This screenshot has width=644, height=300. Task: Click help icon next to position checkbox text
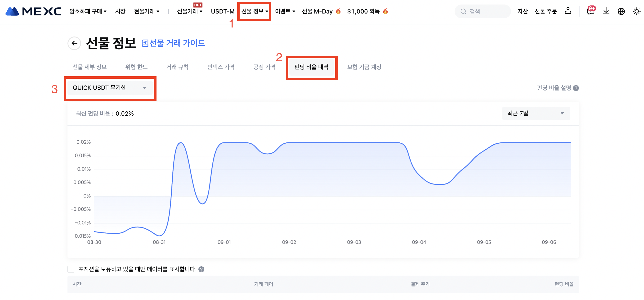point(201,269)
